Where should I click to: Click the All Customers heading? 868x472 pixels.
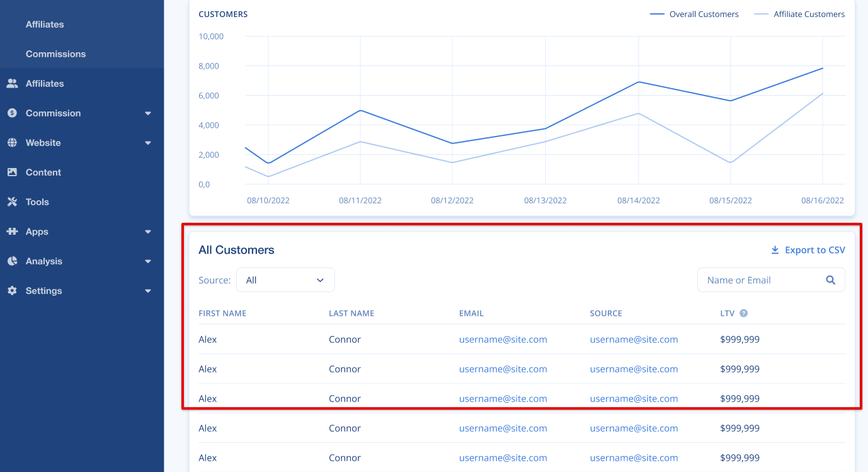[236, 250]
